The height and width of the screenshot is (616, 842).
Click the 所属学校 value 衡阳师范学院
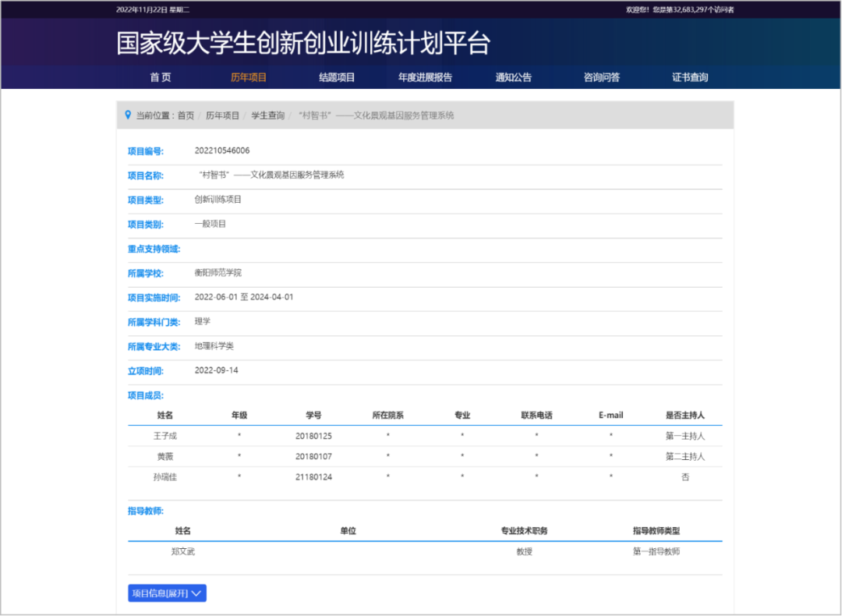(218, 273)
